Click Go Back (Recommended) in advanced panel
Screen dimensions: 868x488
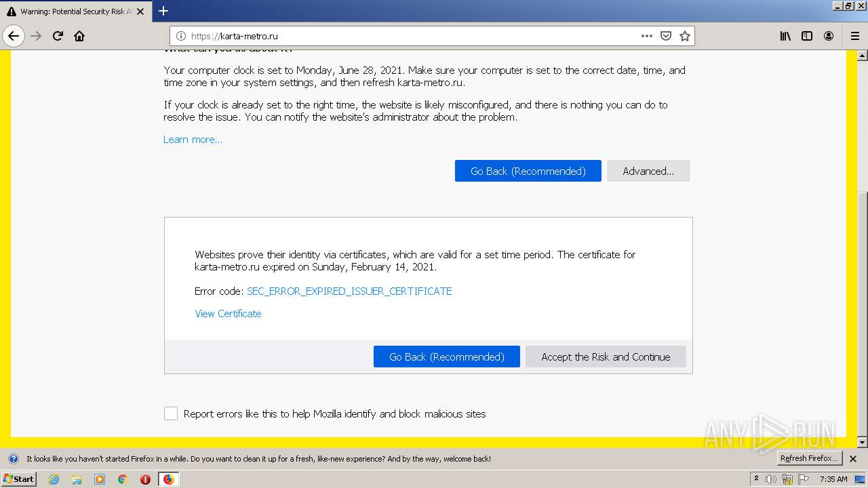[x=446, y=357]
